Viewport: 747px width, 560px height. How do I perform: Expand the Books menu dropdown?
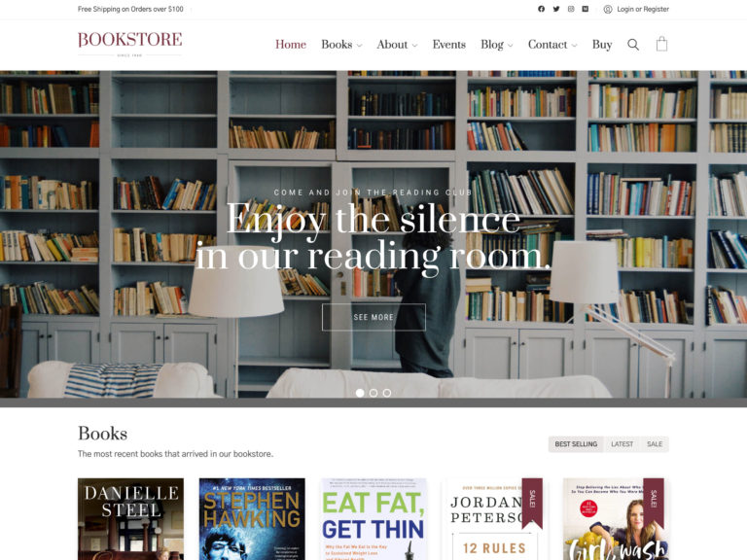pyautogui.click(x=341, y=45)
